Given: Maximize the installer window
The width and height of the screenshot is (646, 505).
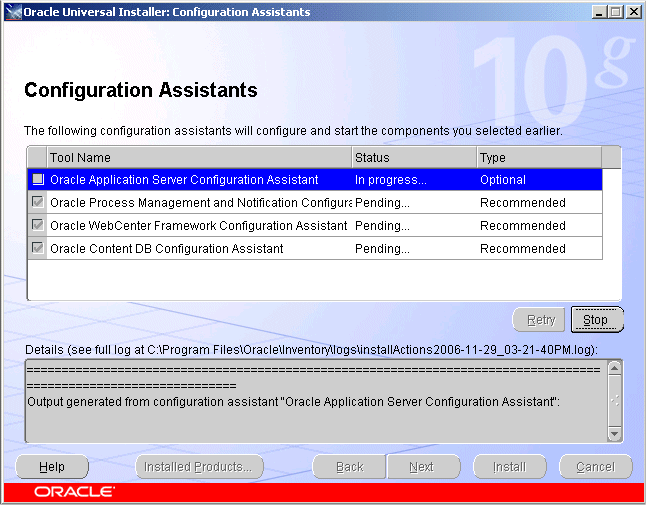Looking at the screenshot, I should [616, 12].
